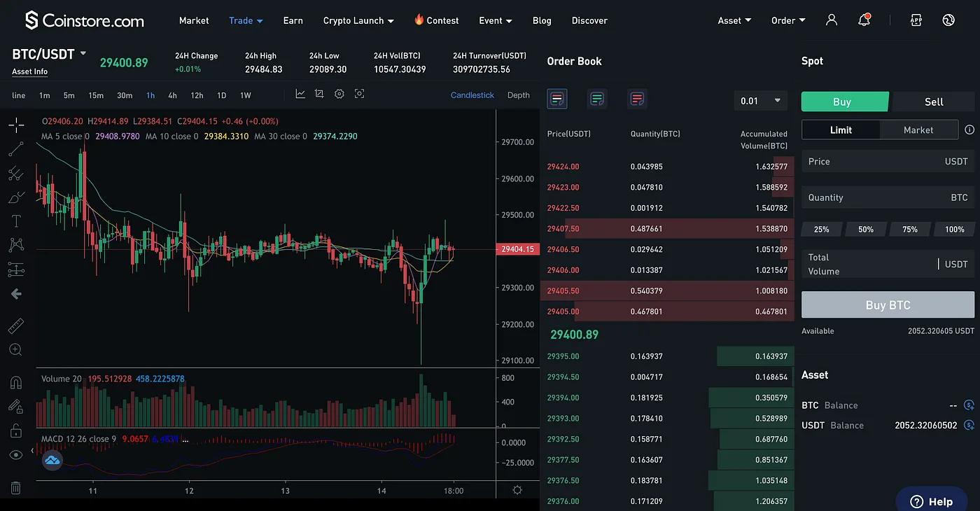Open the Order dropdown menu
980x511 pixels.
coord(788,20)
